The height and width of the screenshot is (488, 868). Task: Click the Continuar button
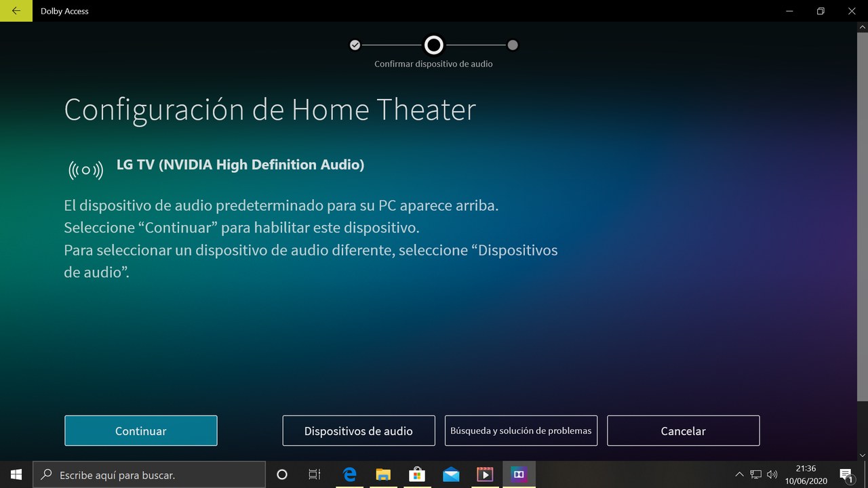tap(141, 430)
